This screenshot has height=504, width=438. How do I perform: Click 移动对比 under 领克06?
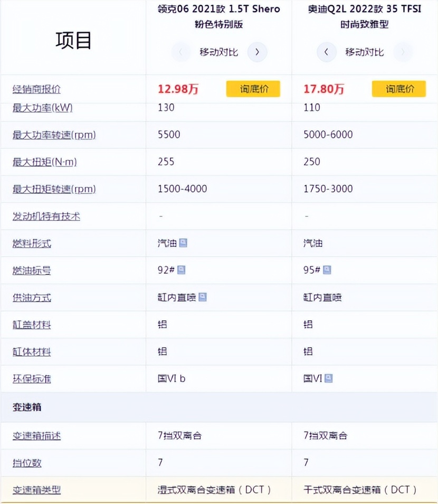(219, 52)
